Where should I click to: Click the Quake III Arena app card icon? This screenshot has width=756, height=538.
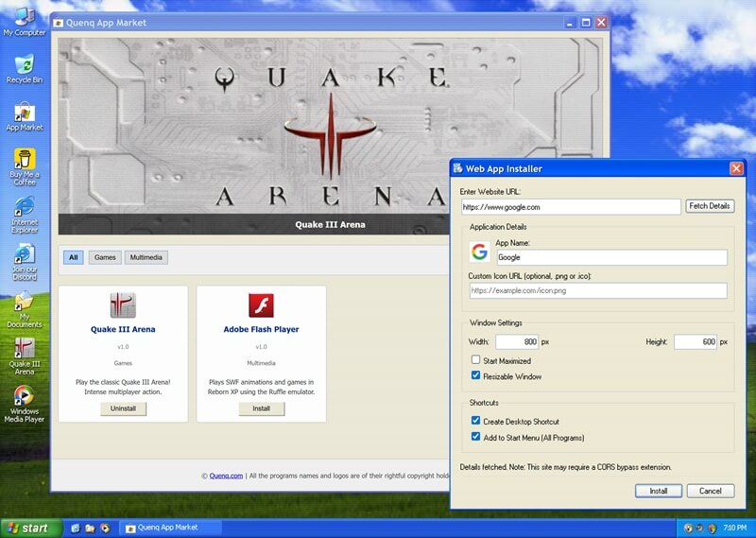123,305
